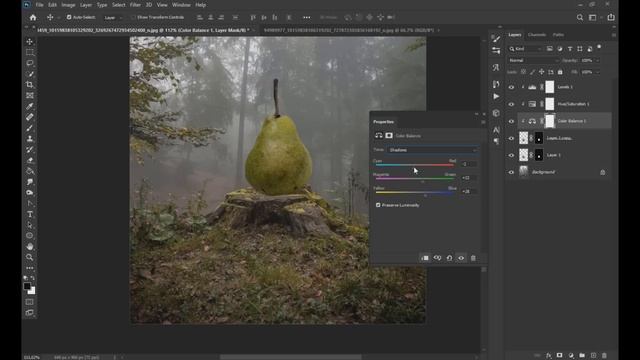This screenshot has width=640, height=360.
Task: Switch to the second document tab
Action: coord(348,30)
